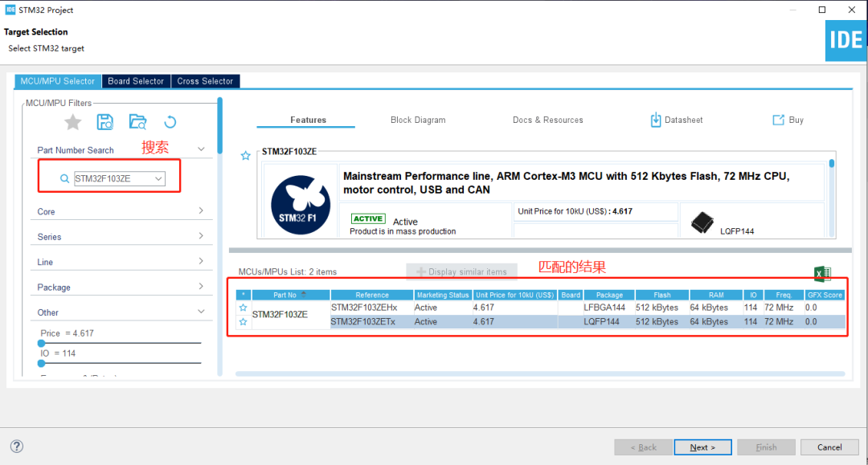Open the Docs & Resources tab
868x465 pixels.
(x=548, y=120)
